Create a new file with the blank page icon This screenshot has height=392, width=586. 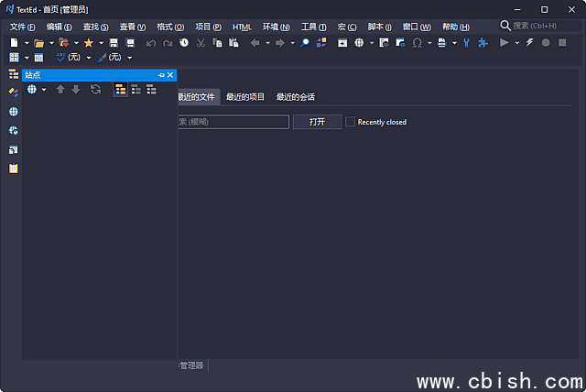tap(14, 43)
